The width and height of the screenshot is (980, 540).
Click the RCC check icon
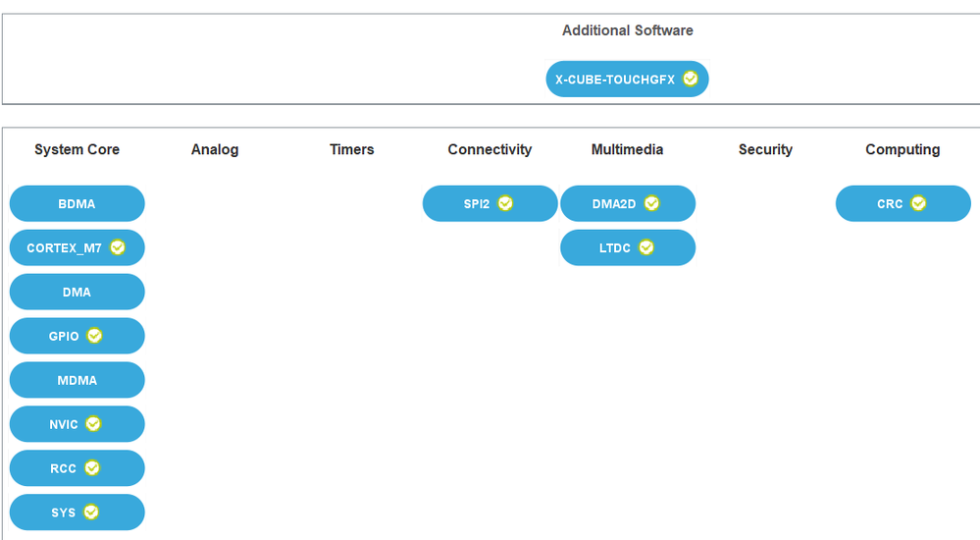[x=92, y=468]
